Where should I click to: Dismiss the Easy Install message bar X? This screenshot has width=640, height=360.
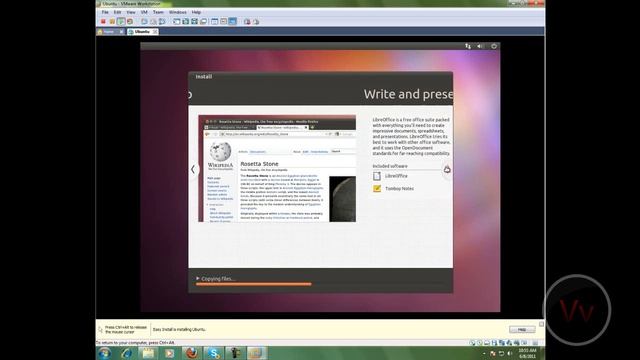tap(541, 324)
